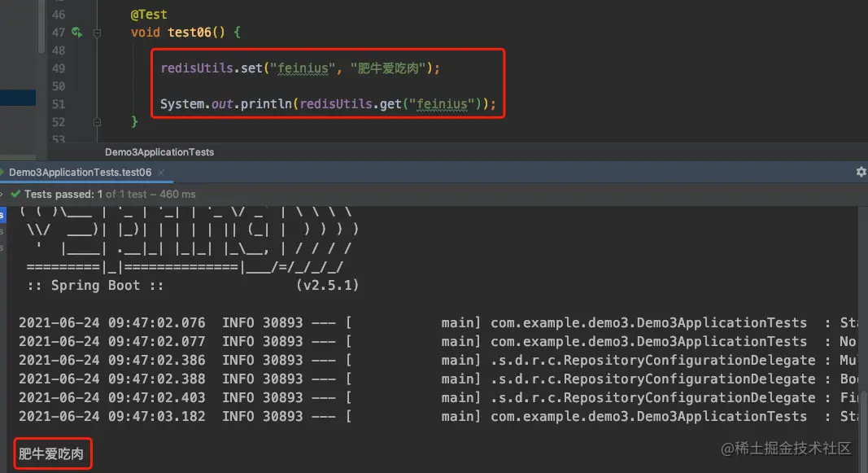Click the redisUtils.set call on line 49
The width and height of the screenshot is (868, 473).
click(300, 68)
